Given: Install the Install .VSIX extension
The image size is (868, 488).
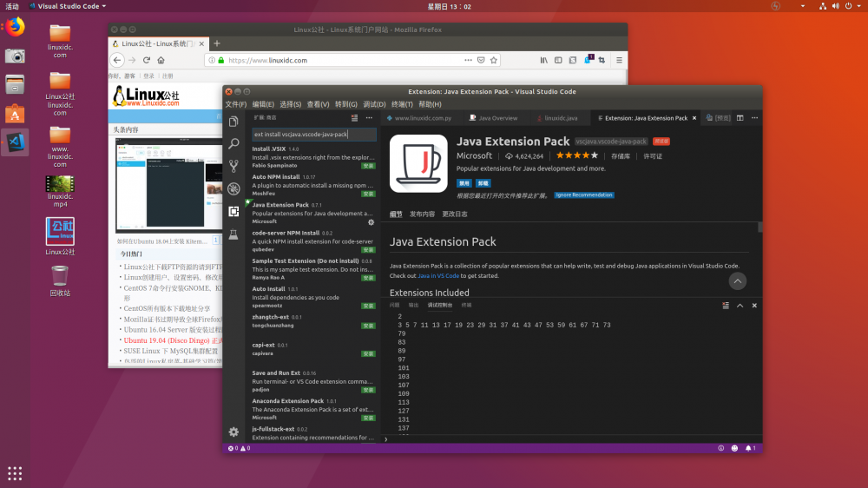Looking at the screenshot, I should (368, 166).
